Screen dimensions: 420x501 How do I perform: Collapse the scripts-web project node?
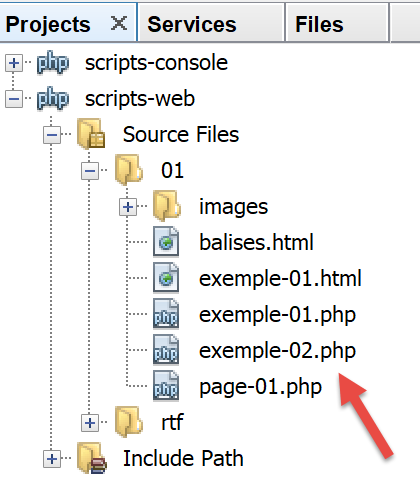pos(14,99)
